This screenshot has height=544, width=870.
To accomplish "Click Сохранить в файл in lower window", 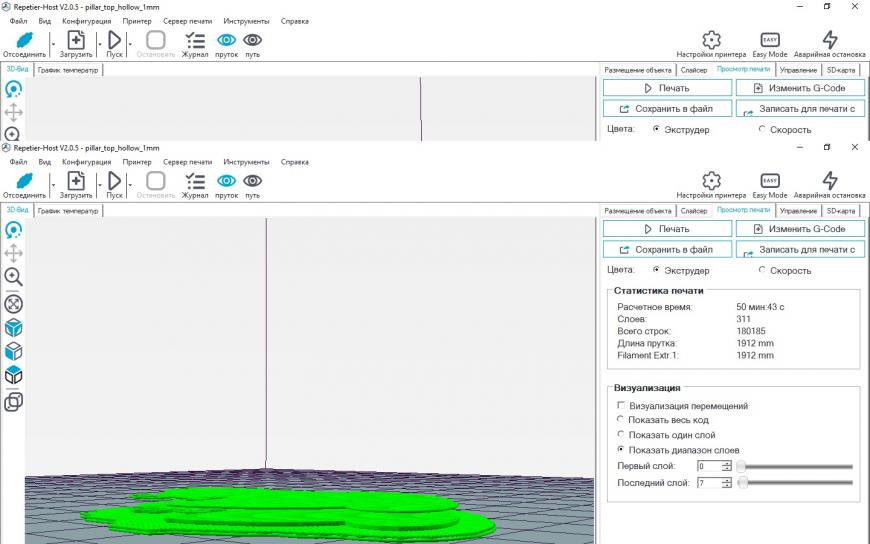I will (x=667, y=249).
